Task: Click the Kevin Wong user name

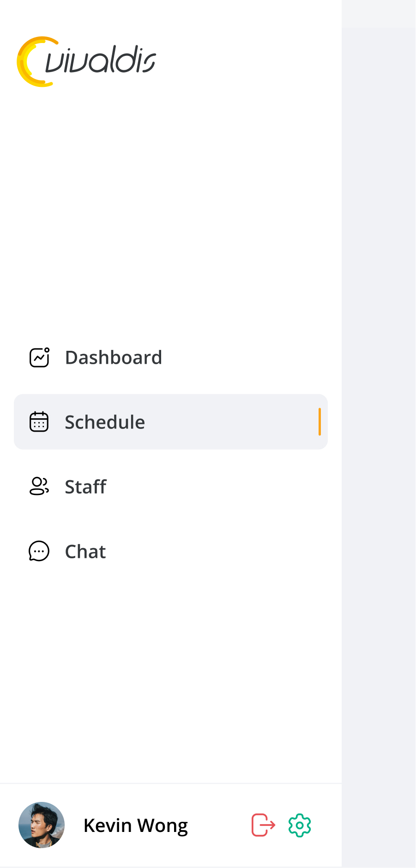Action: click(136, 825)
